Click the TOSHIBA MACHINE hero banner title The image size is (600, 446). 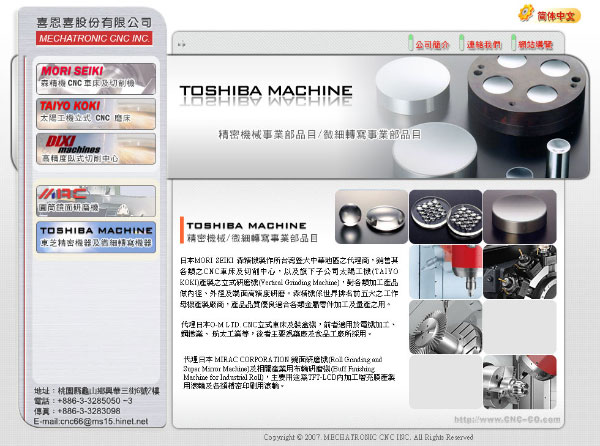click(x=266, y=91)
